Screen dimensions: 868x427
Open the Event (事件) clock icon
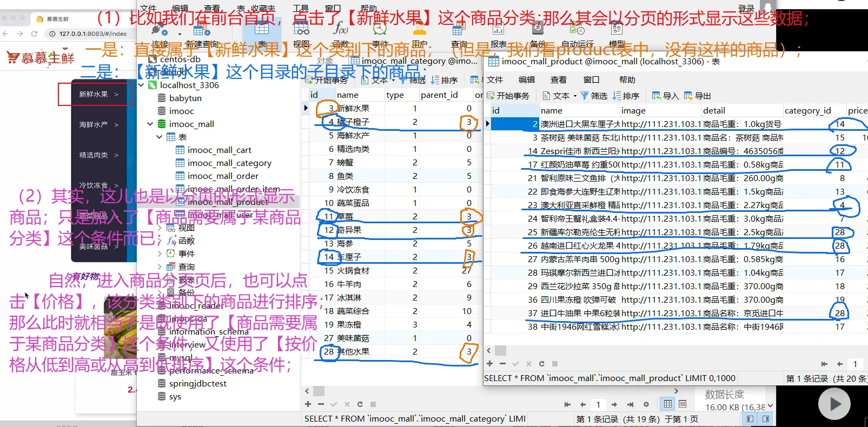click(380, 28)
